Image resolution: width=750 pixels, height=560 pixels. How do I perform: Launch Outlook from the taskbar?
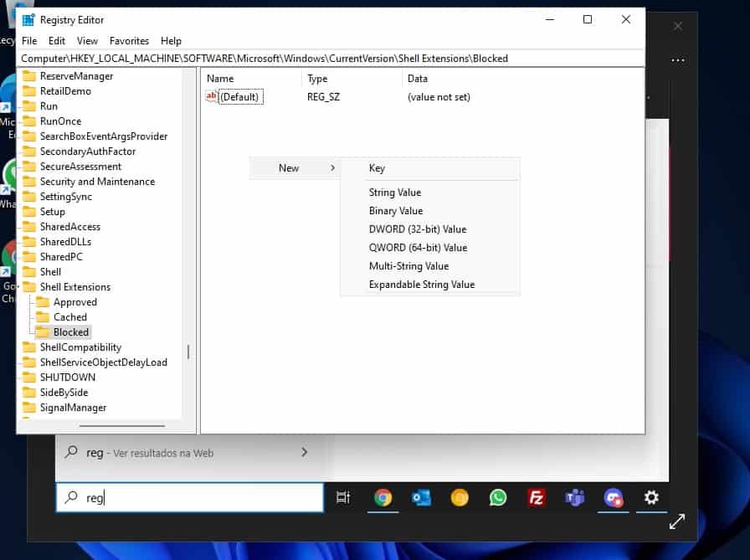[x=421, y=497]
